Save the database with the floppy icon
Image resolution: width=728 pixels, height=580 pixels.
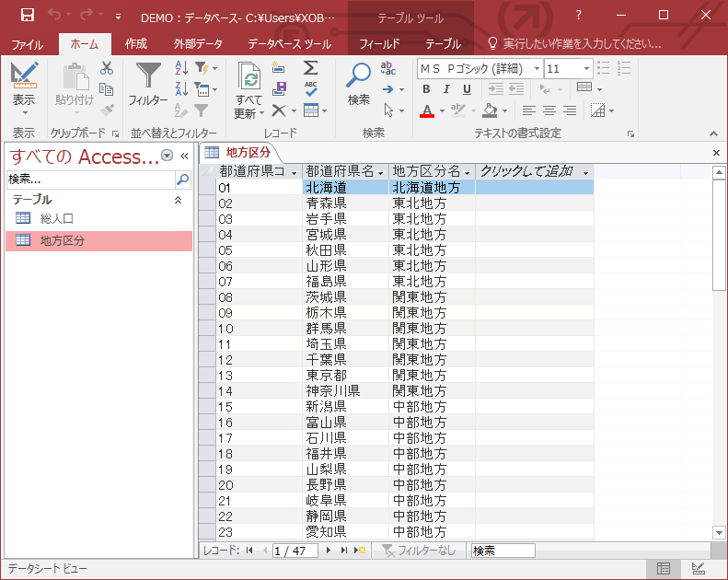coord(28,15)
